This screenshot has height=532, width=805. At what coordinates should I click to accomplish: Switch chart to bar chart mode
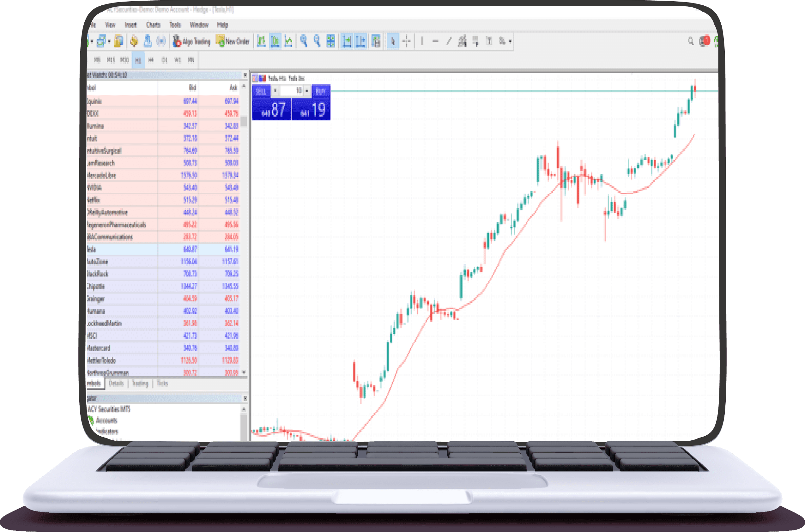click(x=262, y=41)
